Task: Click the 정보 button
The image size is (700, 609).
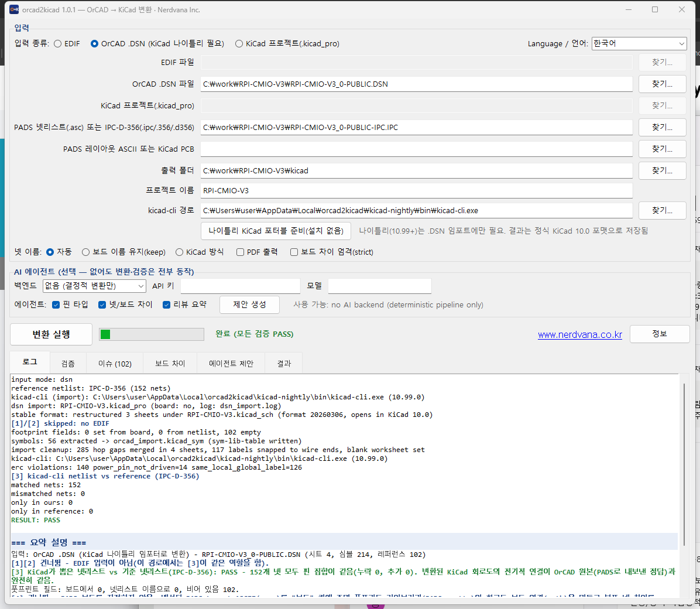Action: [660, 334]
